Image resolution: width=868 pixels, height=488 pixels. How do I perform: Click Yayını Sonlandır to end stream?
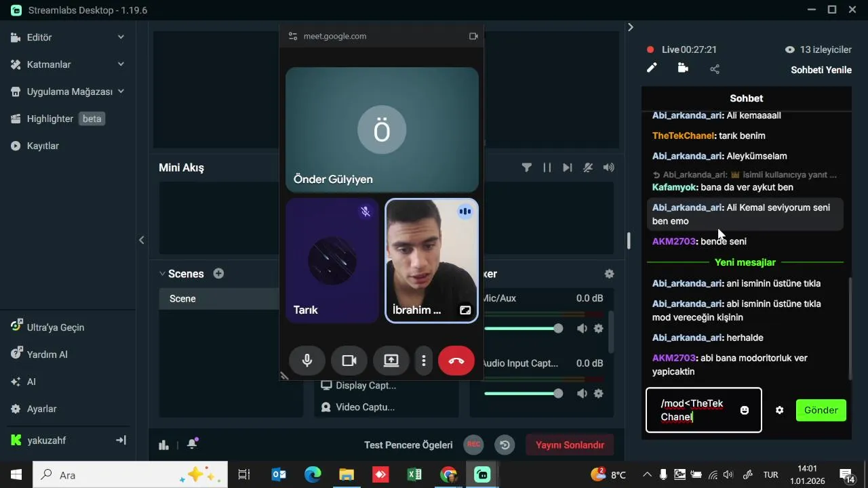click(x=570, y=445)
